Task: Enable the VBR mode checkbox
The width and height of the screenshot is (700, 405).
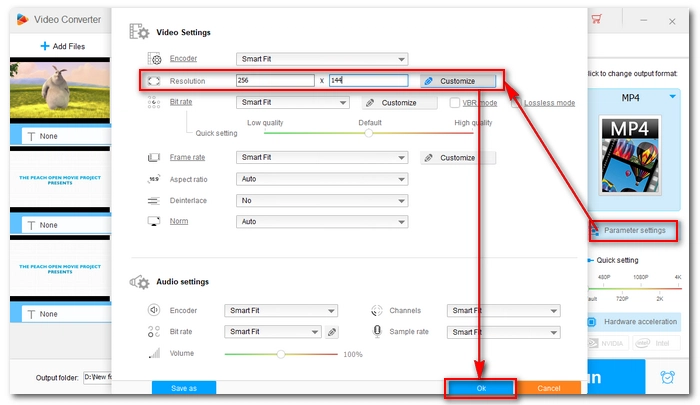Action: click(454, 103)
